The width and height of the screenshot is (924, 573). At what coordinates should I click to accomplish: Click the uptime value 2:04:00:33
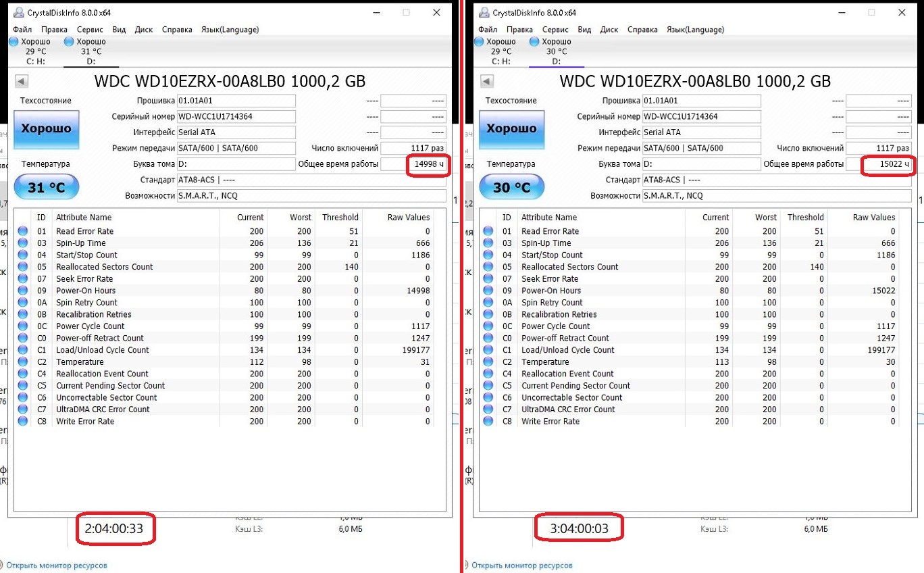point(113,529)
